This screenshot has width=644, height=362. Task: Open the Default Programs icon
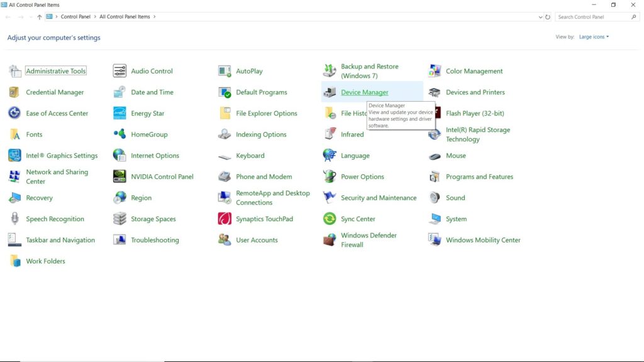pos(225,92)
